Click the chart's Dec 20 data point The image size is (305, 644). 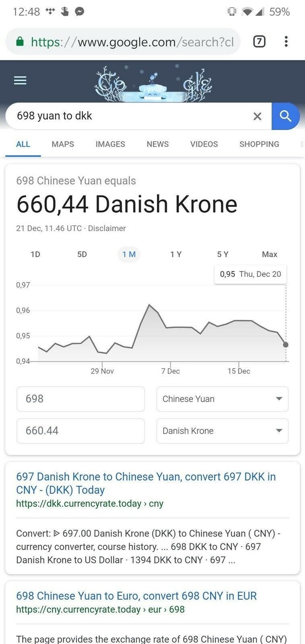click(286, 345)
